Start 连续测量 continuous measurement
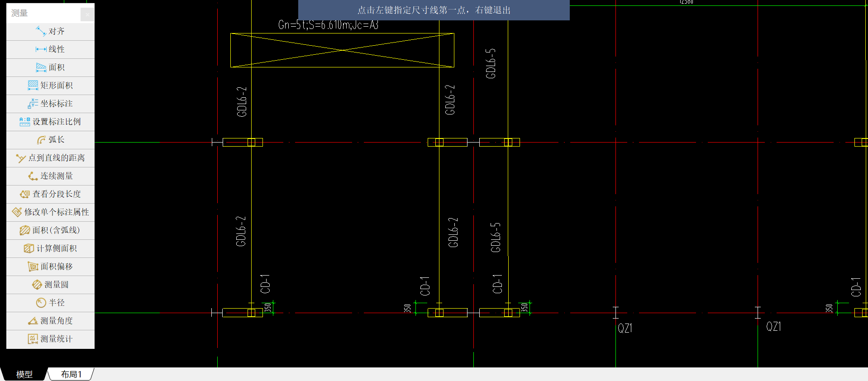The height and width of the screenshot is (381, 868). [x=50, y=176]
